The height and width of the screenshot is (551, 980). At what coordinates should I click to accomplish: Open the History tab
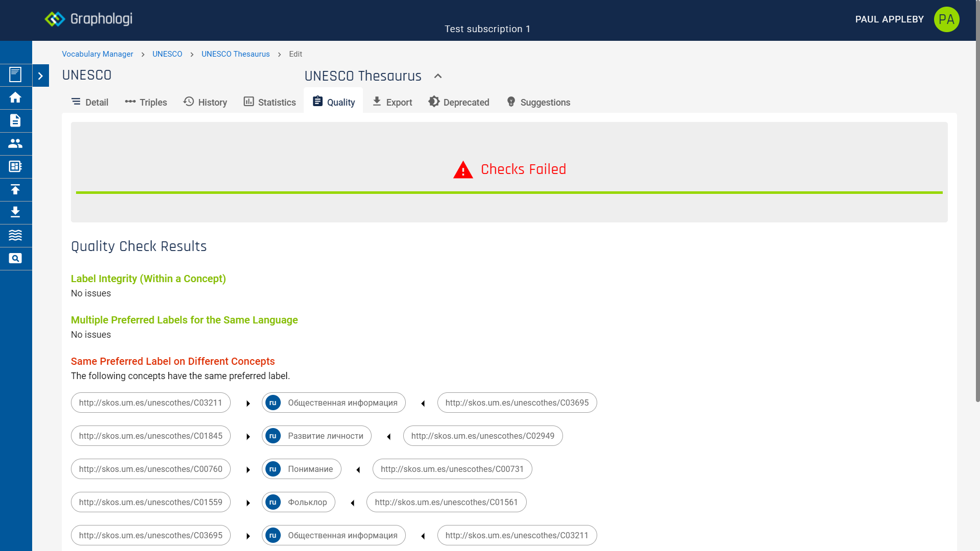click(205, 102)
